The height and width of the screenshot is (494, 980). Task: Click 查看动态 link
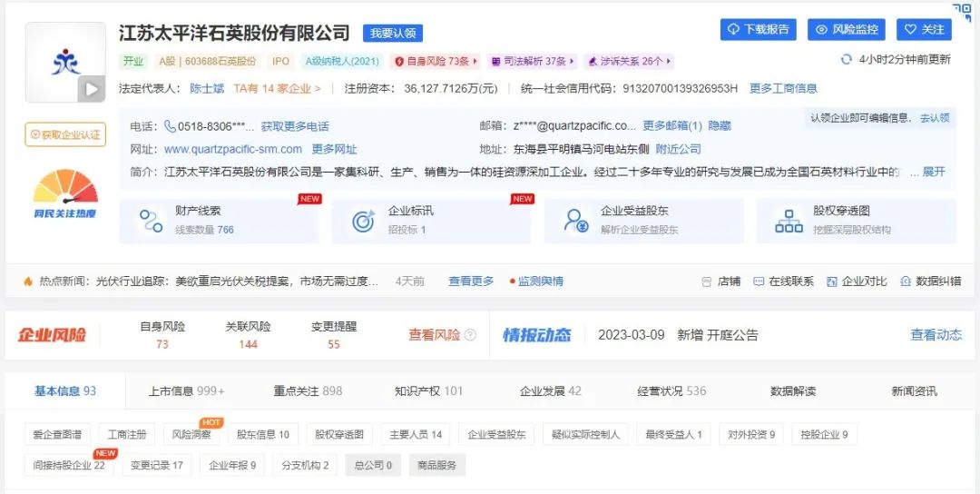936,334
